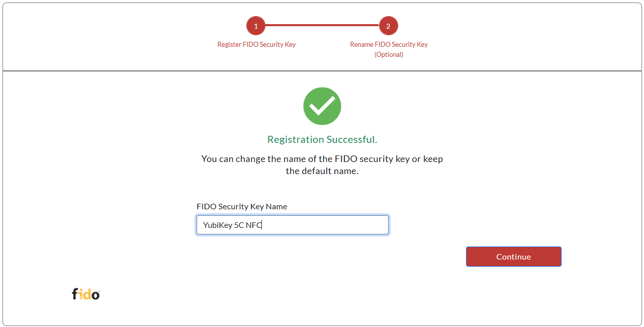Click the Register FIDO Security Key label
The image size is (644, 327).
pyautogui.click(x=256, y=44)
